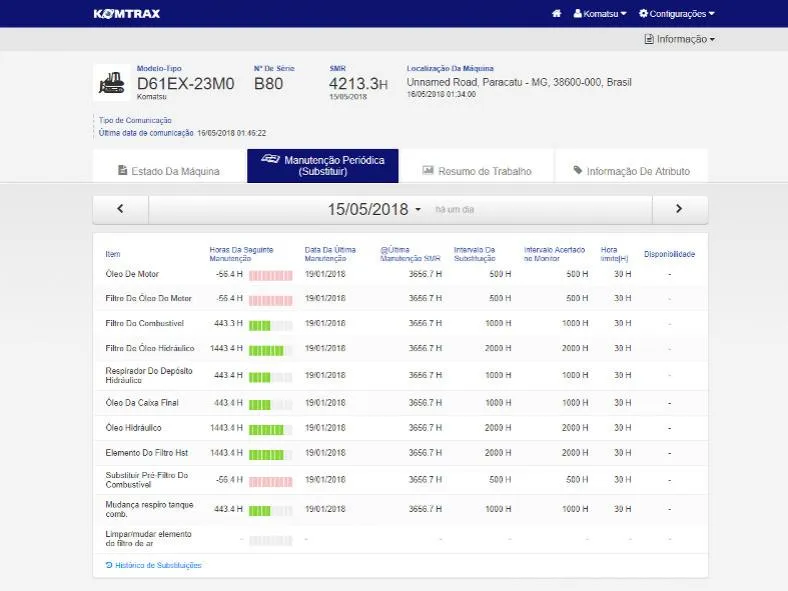Viewport: 788px width, 591px height.
Task: Open the Komatsu user dropdown
Action: pyautogui.click(x=600, y=14)
